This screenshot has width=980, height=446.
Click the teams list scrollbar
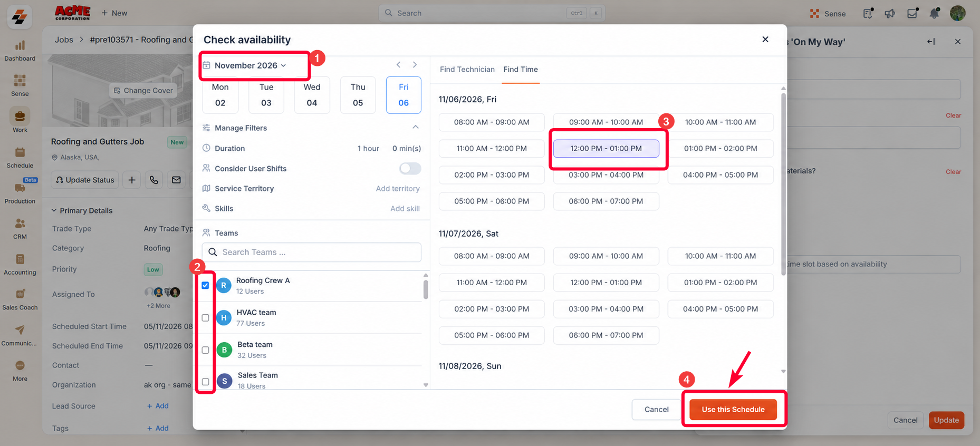click(426, 289)
